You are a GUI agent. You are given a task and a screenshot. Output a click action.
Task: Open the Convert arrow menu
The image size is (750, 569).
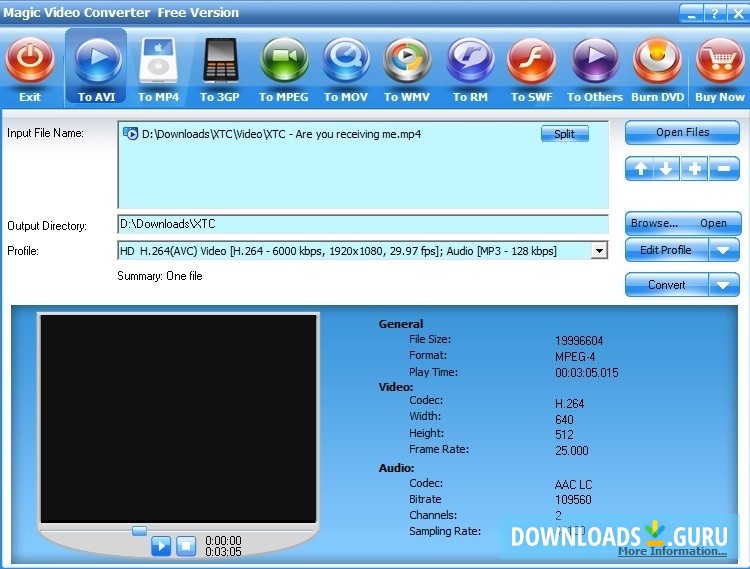723,285
